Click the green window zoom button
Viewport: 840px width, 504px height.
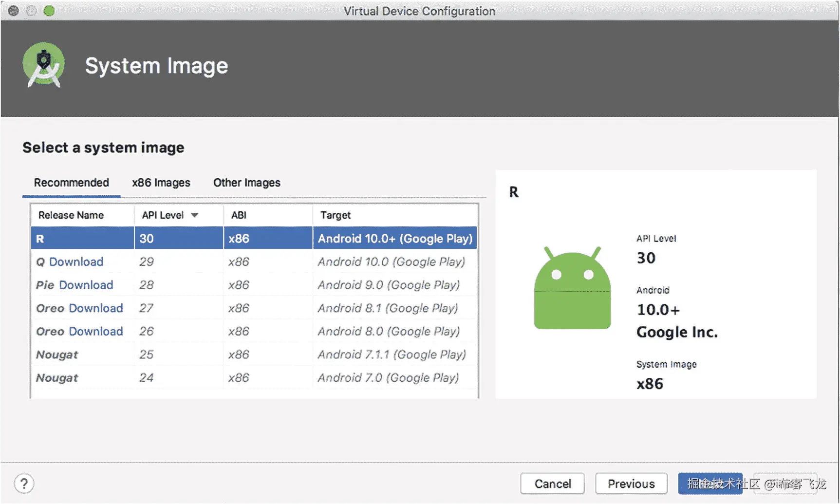49,11
